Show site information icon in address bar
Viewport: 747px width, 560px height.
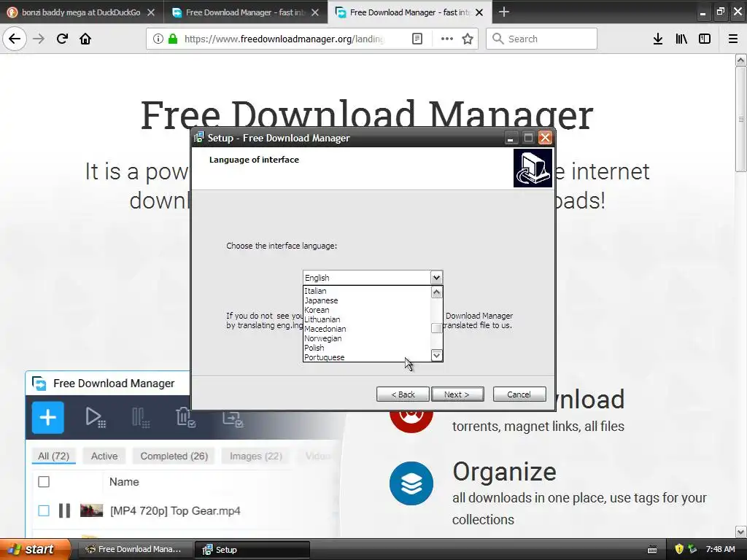coord(158,39)
